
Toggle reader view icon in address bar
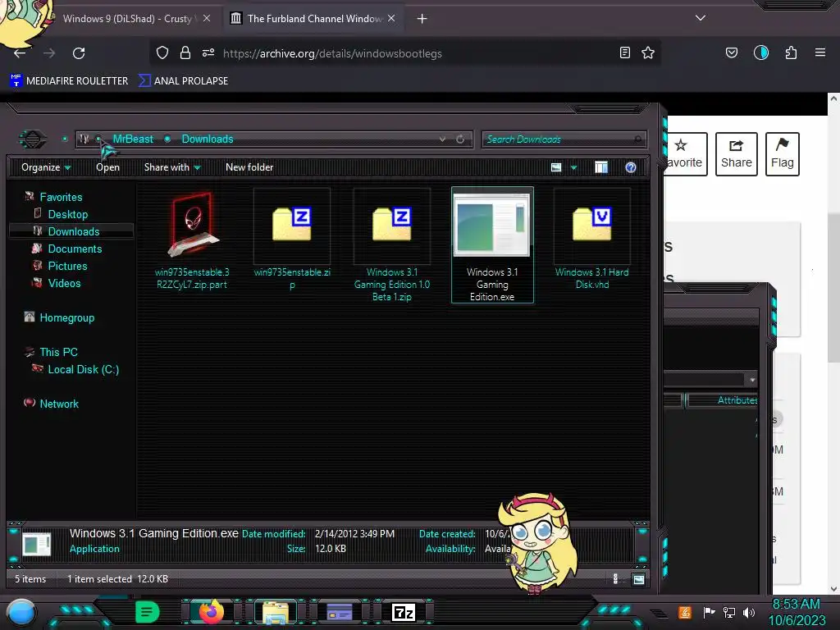[x=624, y=52]
